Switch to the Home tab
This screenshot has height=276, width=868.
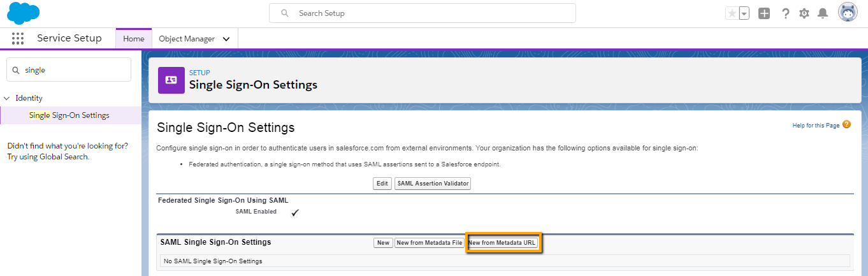click(134, 38)
